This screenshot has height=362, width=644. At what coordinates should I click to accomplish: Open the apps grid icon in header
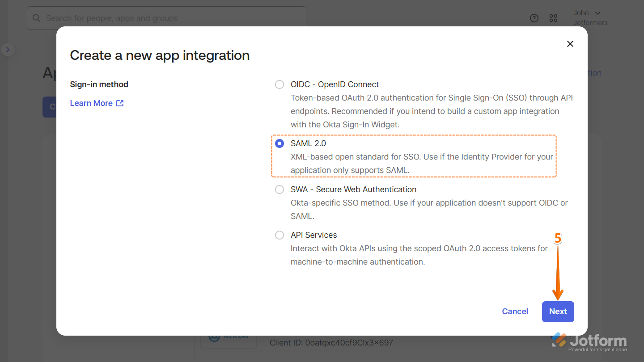tap(554, 18)
